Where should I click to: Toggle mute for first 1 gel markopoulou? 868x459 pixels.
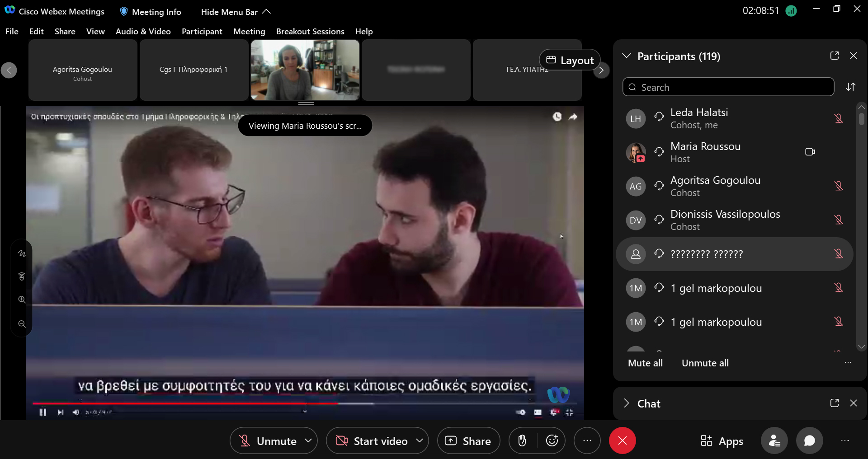(x=839, y=288)
